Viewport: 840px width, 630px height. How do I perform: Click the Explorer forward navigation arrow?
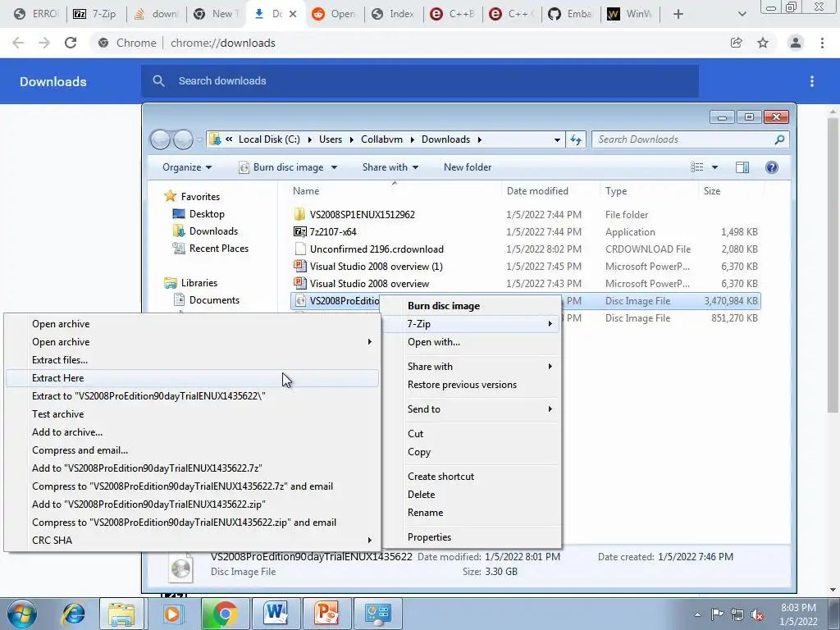[183, 139]
